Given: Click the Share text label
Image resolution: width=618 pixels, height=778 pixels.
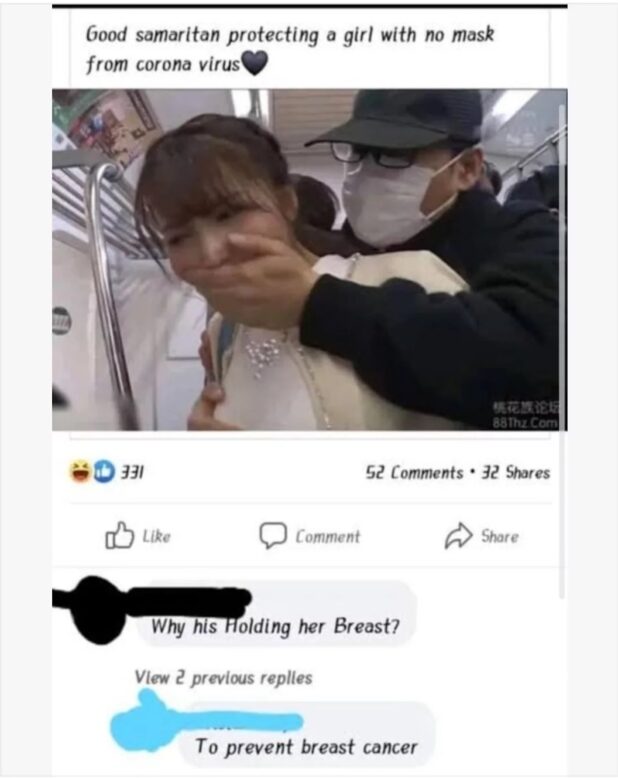Looking at the screenshot, I should [499, 536].
